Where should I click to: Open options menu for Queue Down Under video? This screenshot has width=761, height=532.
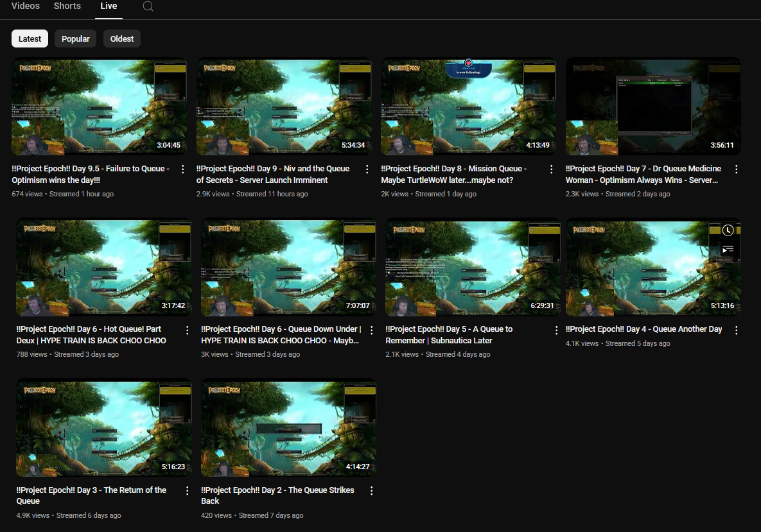click(372, 330)
